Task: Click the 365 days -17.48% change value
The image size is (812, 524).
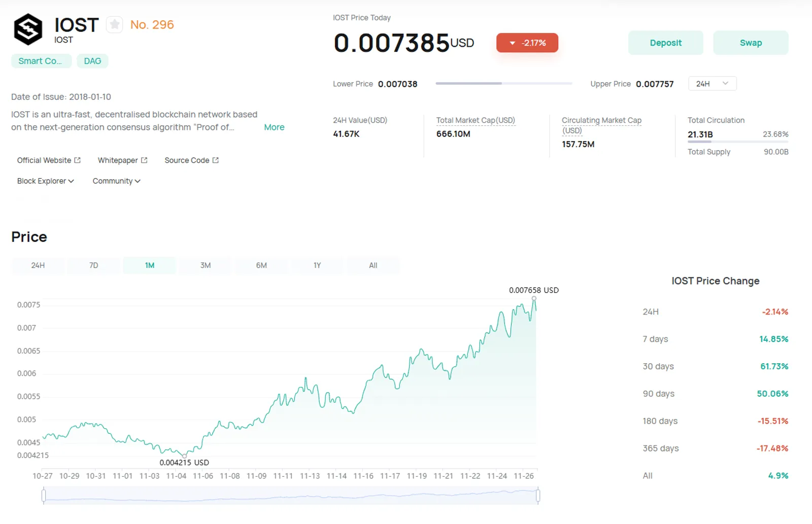Action: 772,449
